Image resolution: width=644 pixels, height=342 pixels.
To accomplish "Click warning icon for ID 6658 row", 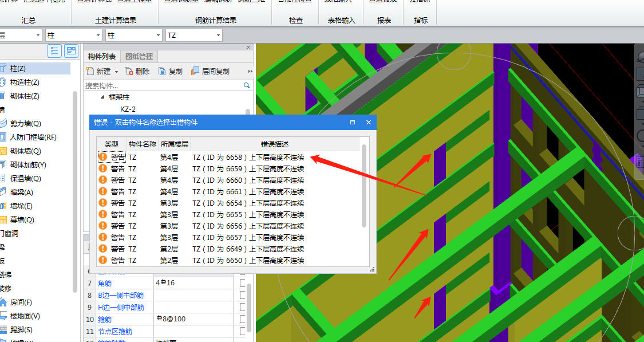I will (x=103, y=157).
